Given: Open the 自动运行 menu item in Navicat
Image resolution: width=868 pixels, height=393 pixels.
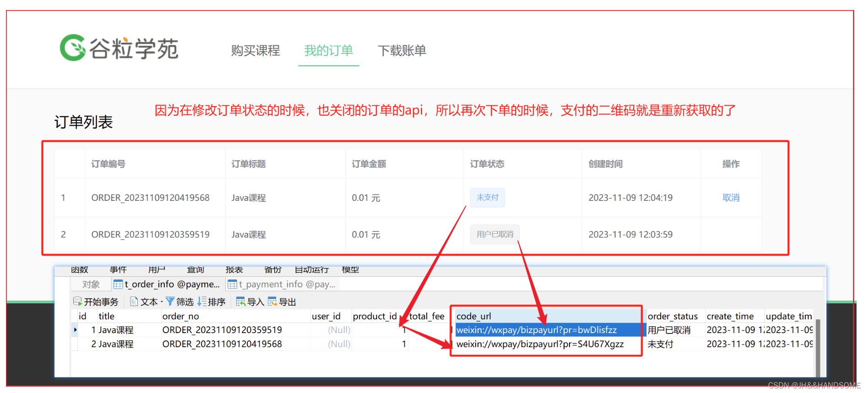Looking at the screenshot, I should click(x=312, y=269).
